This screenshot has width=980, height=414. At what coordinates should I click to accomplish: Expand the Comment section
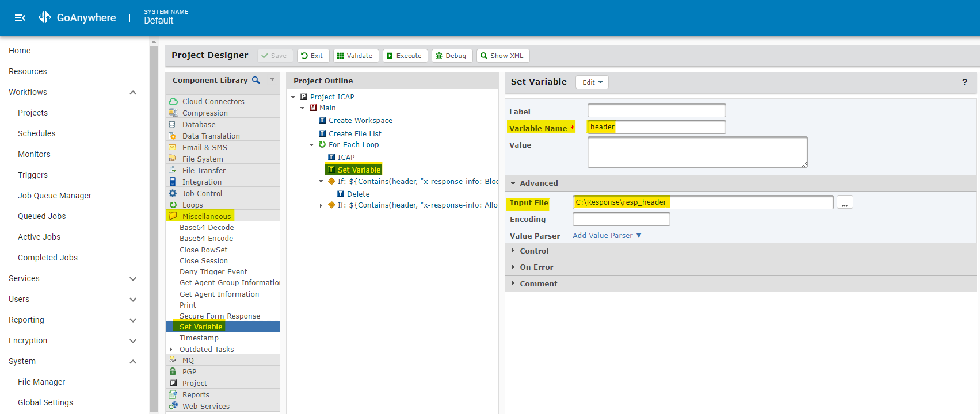pyautogui.click(x=513, y=283)
